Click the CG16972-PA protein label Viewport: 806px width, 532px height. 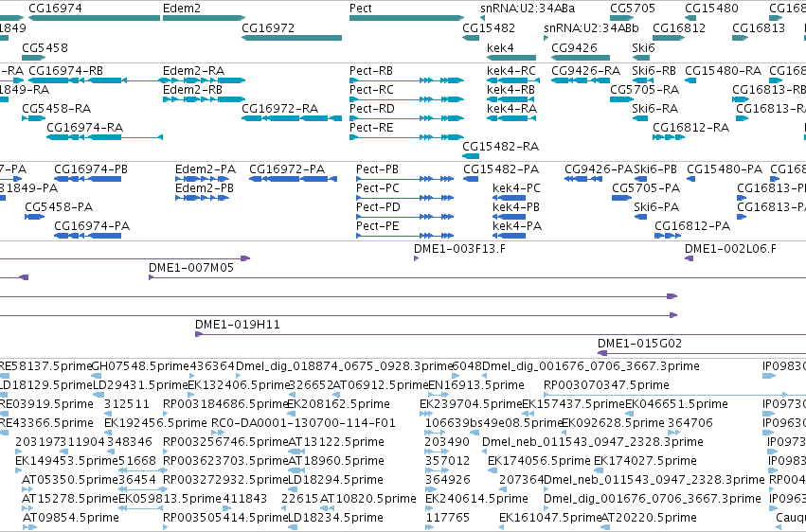click(287, 168)
